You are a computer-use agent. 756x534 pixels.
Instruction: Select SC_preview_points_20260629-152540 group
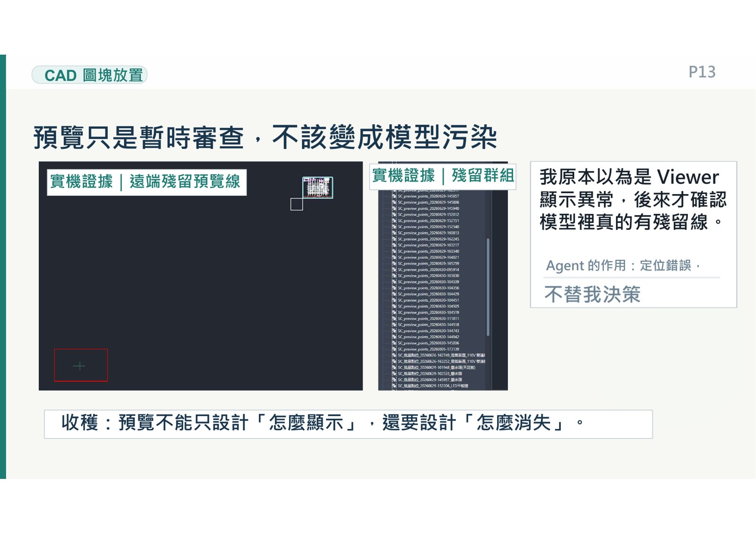[x=428, y=227]
